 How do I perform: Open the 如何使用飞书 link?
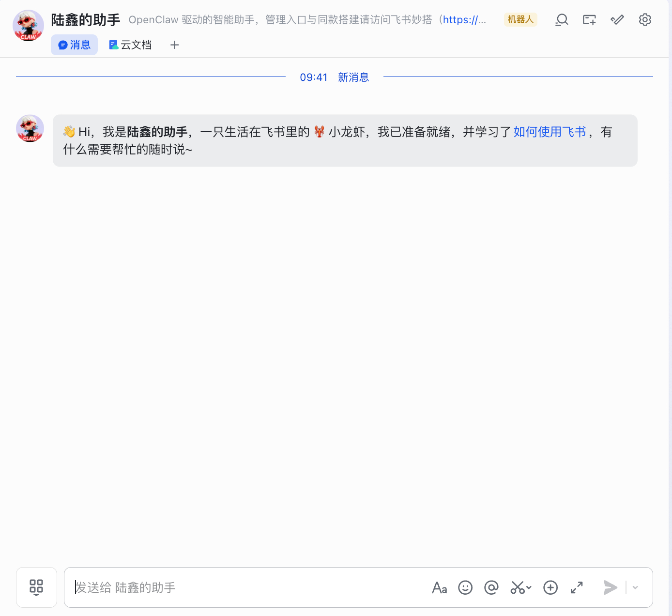pos(549,131)
